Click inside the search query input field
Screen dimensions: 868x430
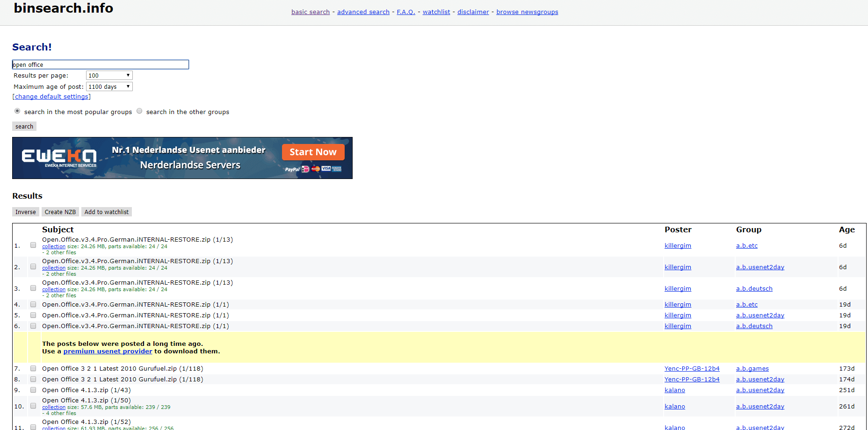100,64
